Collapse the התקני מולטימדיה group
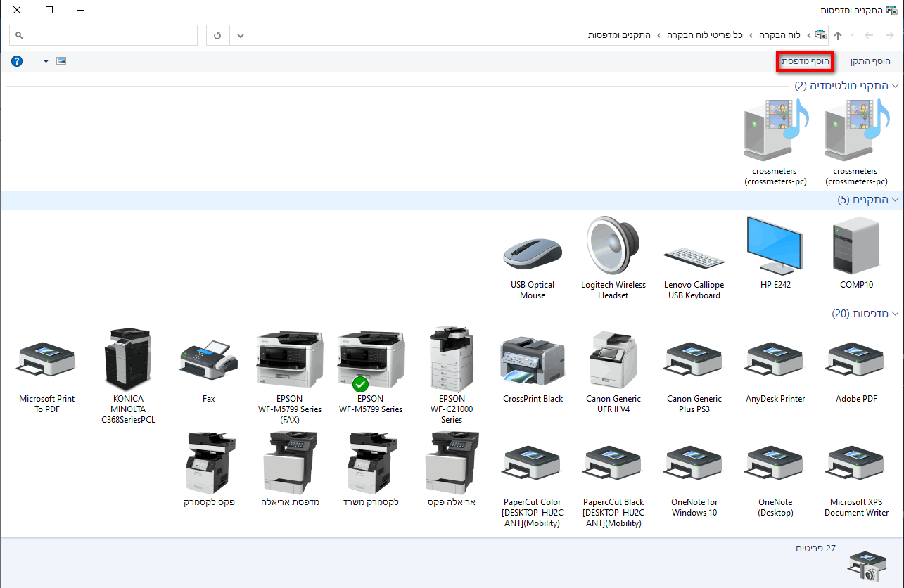904x588 pixels. (894, 86)
